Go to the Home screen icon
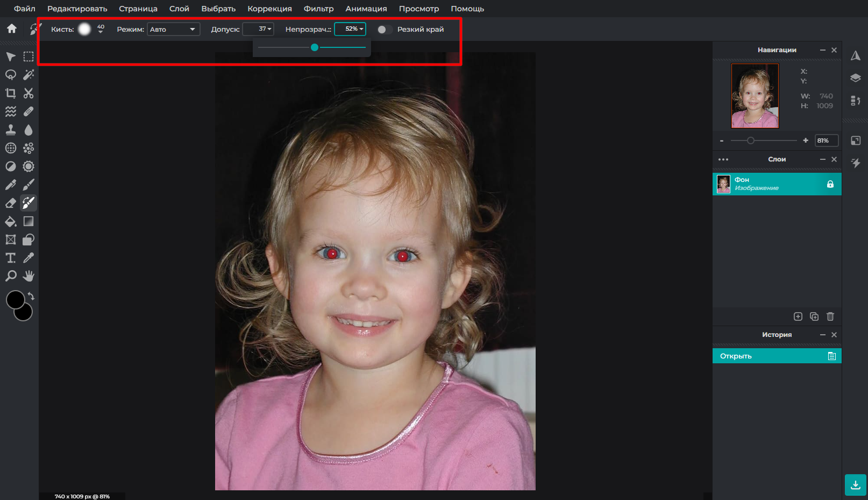The image size is (868, 500). [12, 29]
